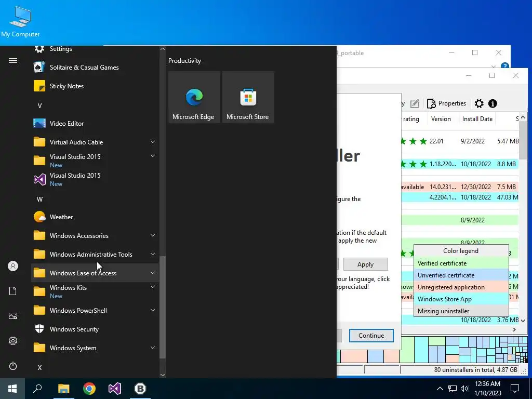
Task: Click Start menu app list scroll-down arrow
Action: click(163, 375)
